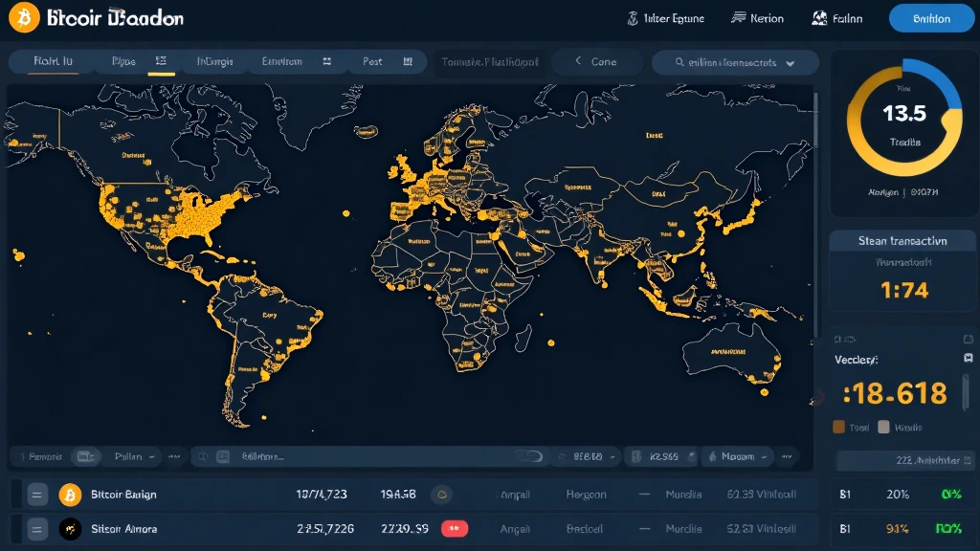Click the square icon in the stats panel's top right
The width and height of the screenshot is (980, 551).
tap(969, 340)
